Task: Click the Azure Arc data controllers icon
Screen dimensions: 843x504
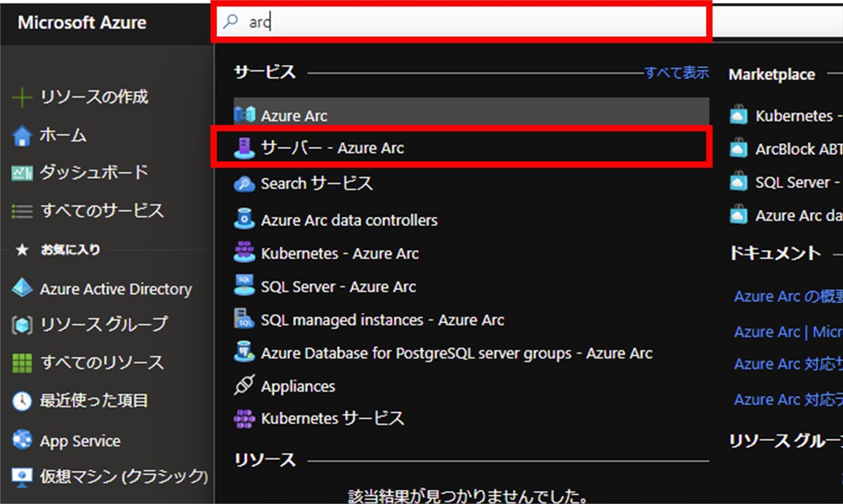Action: [244, 220]
